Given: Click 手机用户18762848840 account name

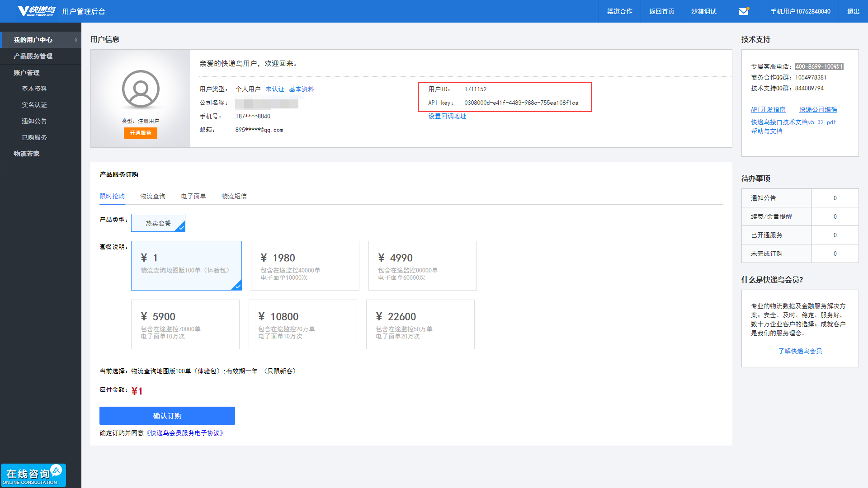Looking at the screenshot, I should point(800,11).
